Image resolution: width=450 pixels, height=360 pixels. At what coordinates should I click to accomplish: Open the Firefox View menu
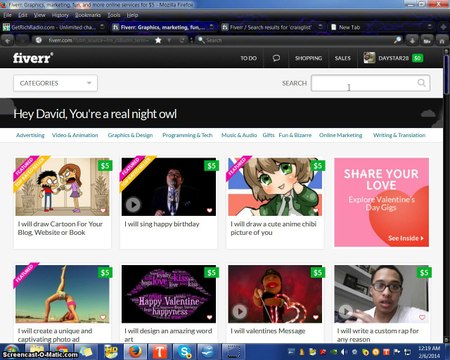pos(39,15)
